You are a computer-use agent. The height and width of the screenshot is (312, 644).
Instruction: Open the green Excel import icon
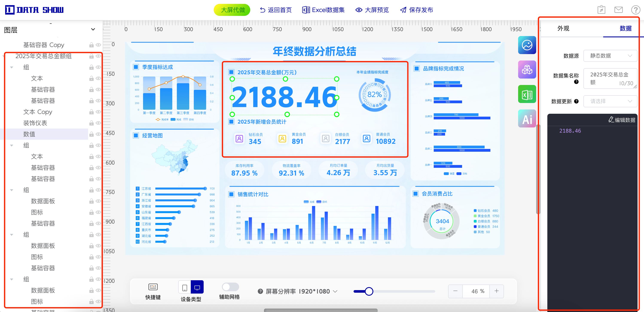click(x=527, y=94)
